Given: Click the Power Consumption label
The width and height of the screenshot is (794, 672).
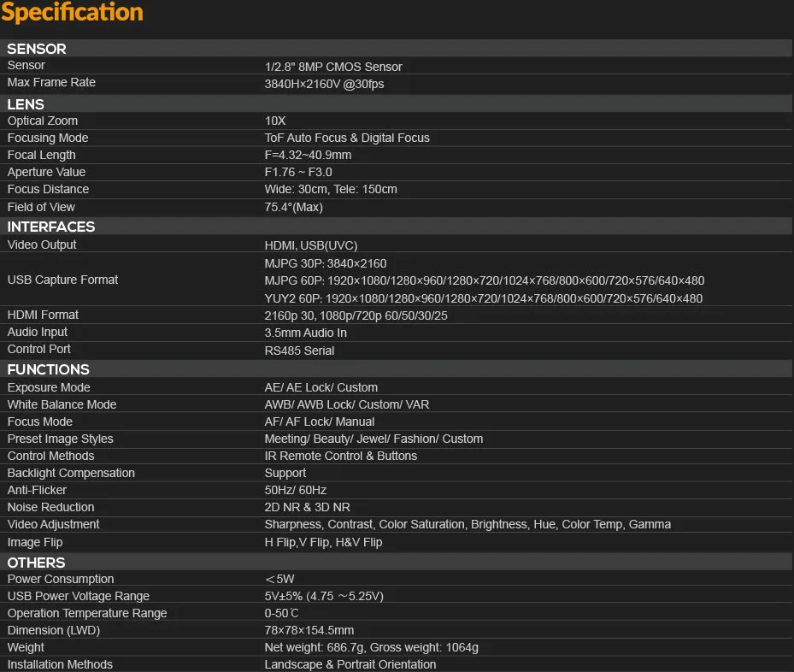Looking at the screenshot, I should tap(60, 579).
